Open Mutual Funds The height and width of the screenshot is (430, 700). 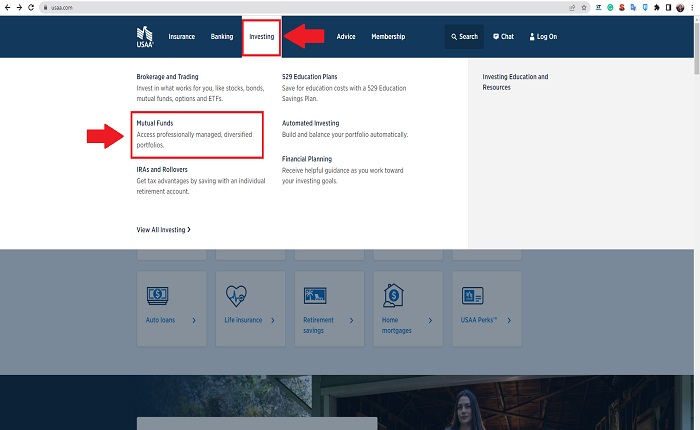155,123
